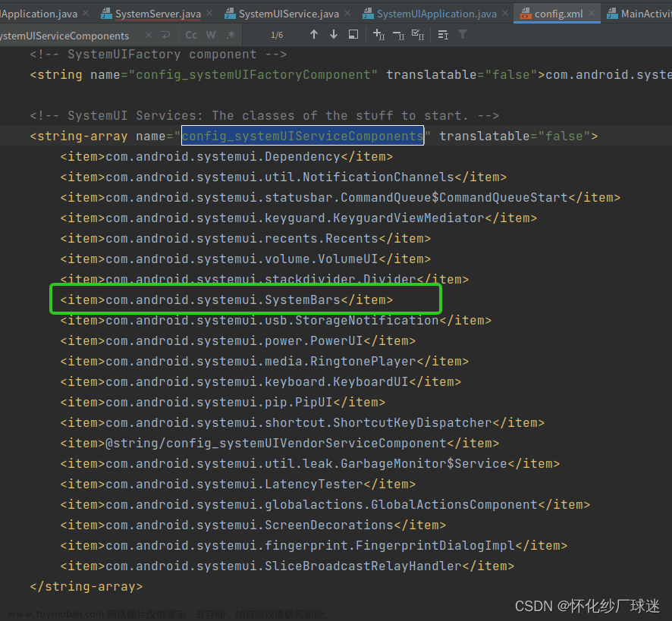Close the SystemUIService.java tab

click(347, 14)
